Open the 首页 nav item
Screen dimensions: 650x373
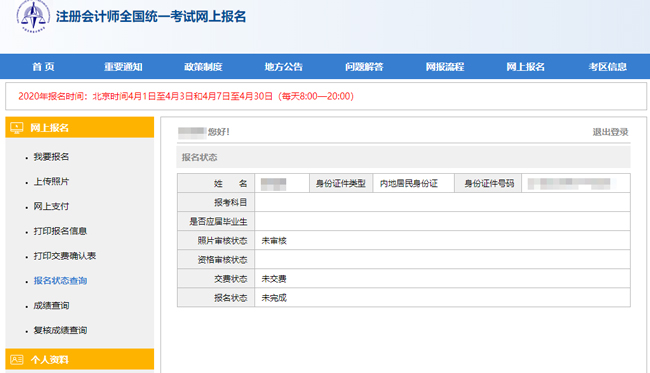(x=44, y=67)
